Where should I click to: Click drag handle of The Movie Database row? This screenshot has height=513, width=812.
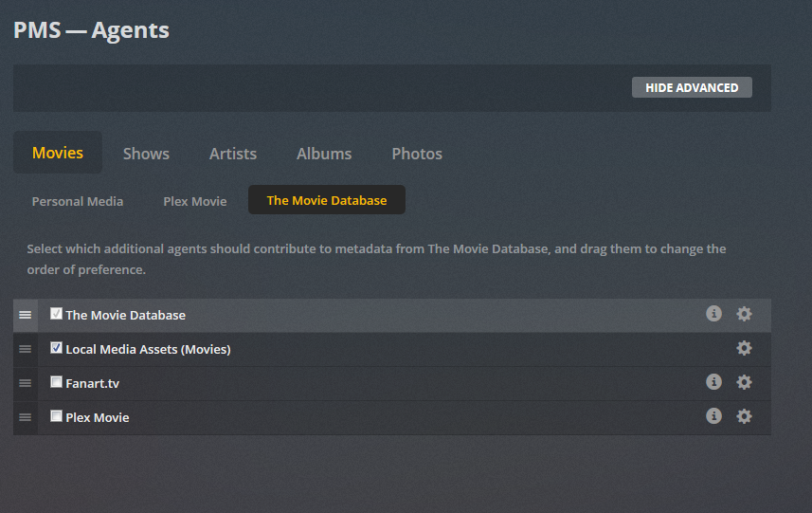26,315
